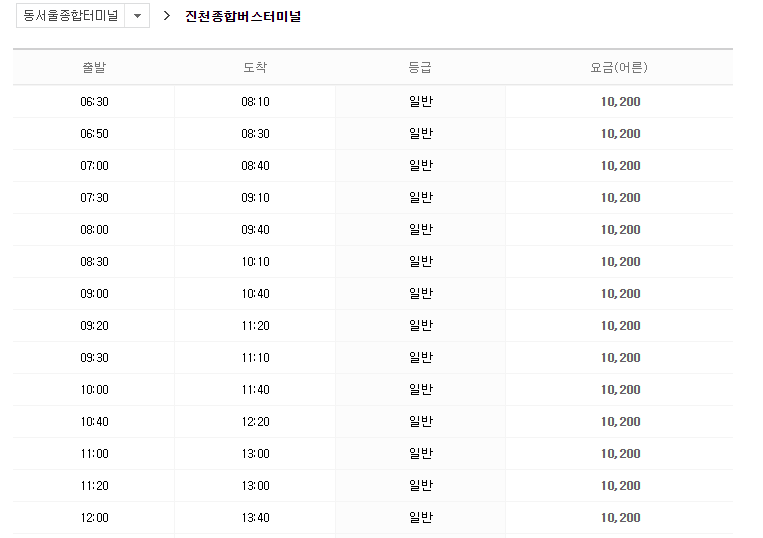Click the dropdown arrow next to 동서울종합터미널
This screenshot has width=763, height=538.
tap(137, 16)
